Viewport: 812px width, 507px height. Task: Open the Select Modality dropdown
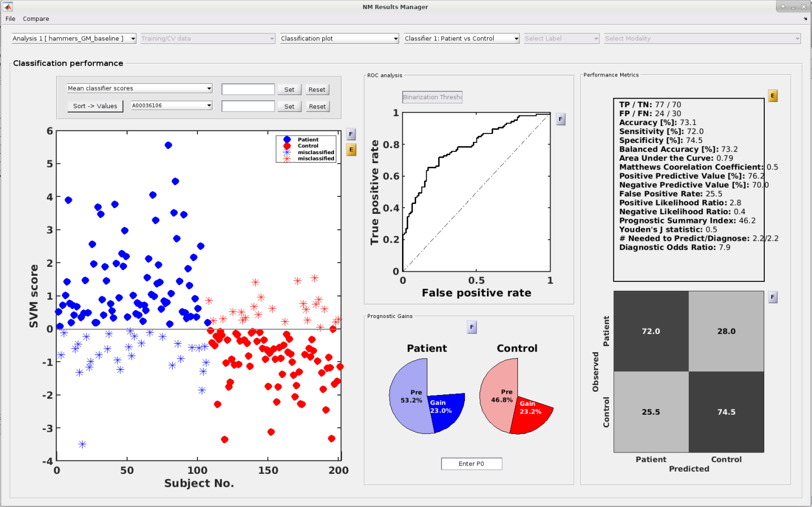click(x=702, y=38)
